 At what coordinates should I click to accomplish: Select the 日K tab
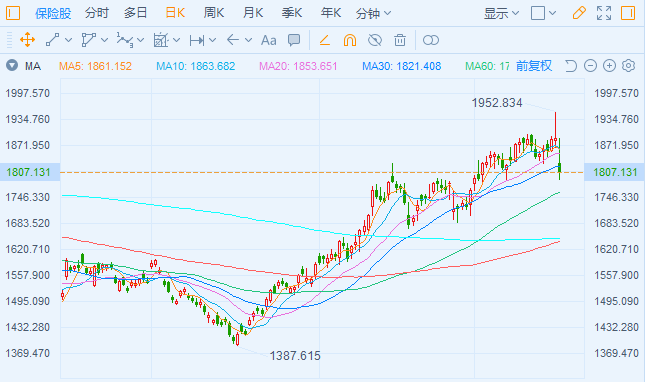[175, 13]
